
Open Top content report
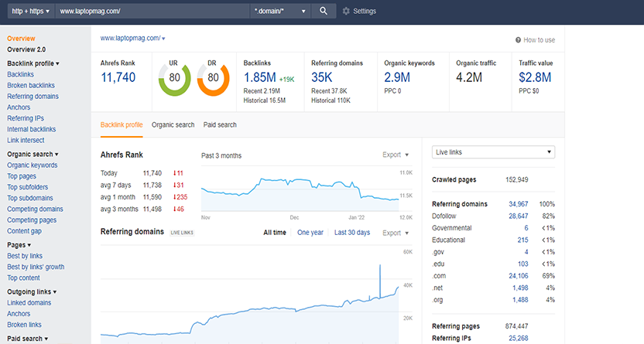click(x=23, y=278)
